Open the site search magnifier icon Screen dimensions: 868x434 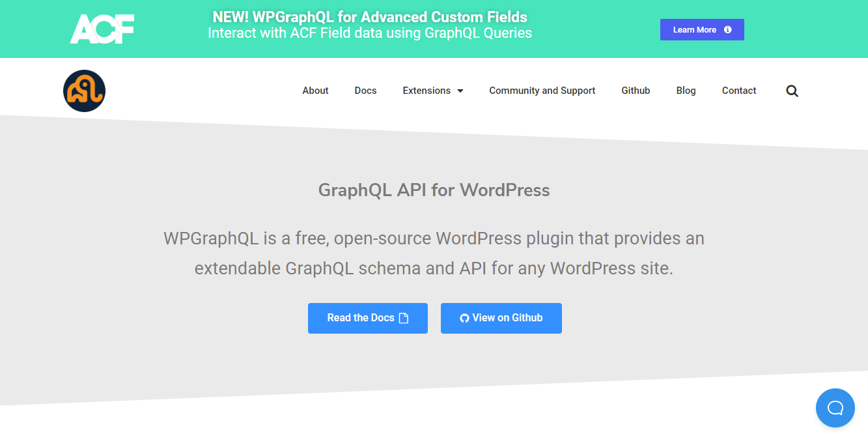pyautogui.click(x=792, y=91)
